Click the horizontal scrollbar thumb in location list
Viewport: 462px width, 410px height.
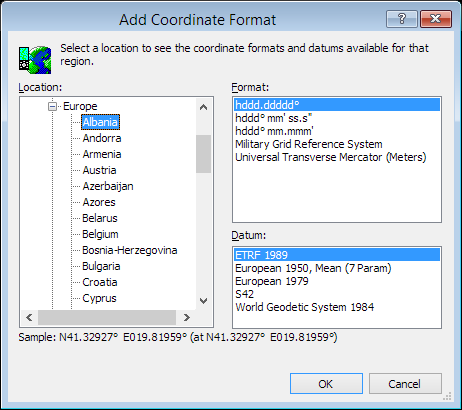(107, 317)
